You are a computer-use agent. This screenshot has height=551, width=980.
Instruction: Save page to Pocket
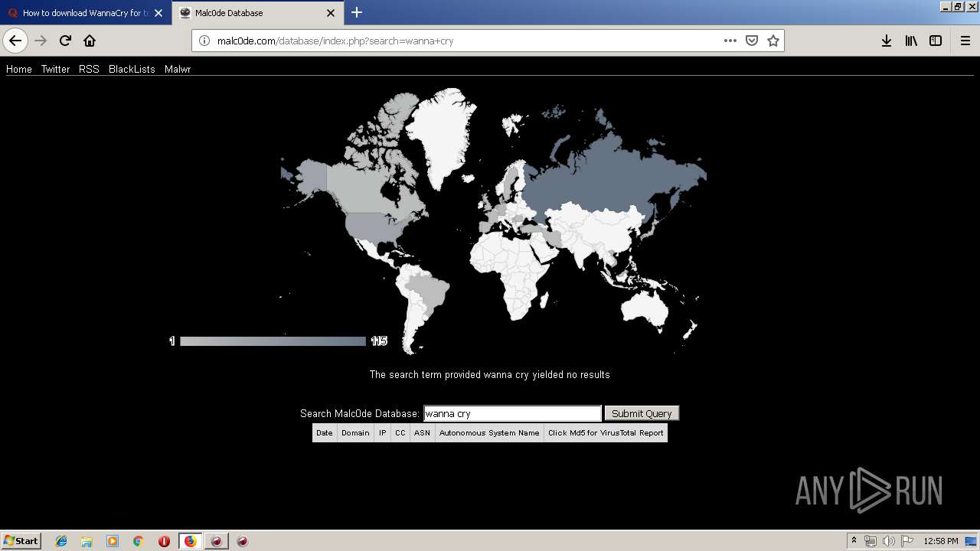click(752, 41)
